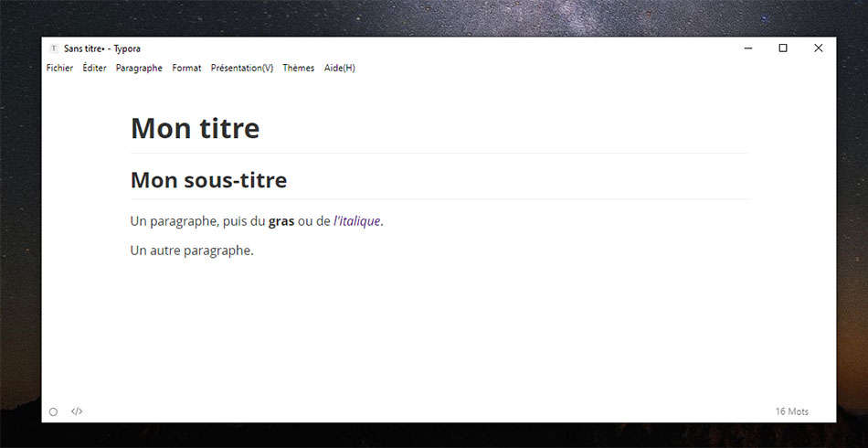This screenshot has height=448, width=868.
Task: Open the Fichier menu
Action: [59, 68]
